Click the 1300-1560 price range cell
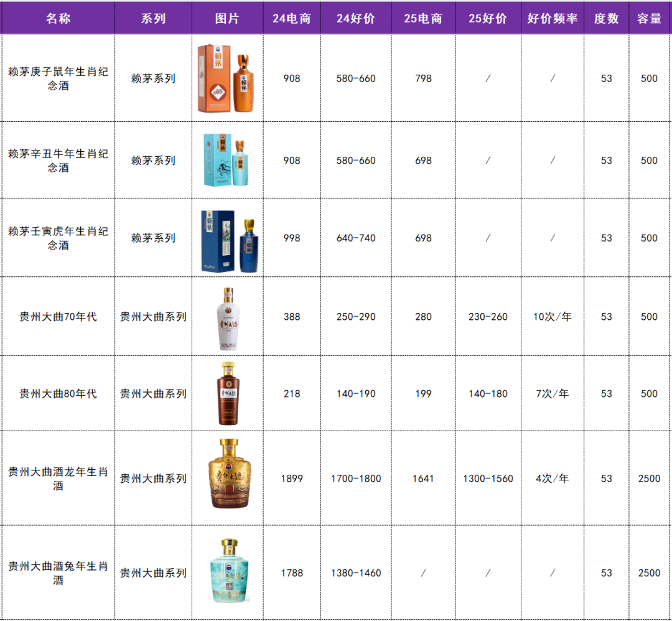 (x=488, y=479)
